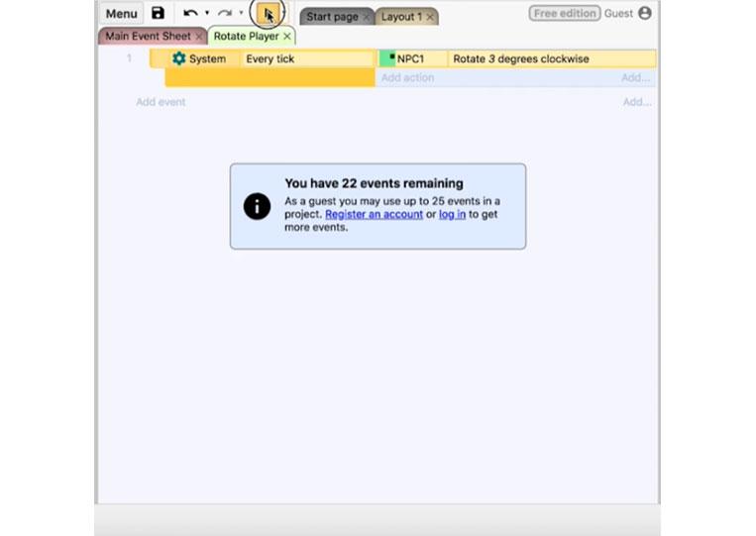Preview the project with the play button
The height and width of the screenshot is (536, 756).
(x=269, y=14)
